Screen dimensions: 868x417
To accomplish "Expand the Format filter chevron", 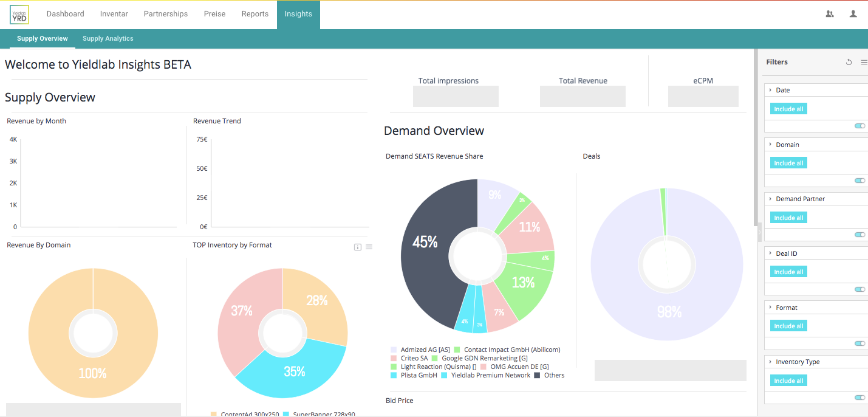I will point(770,308).
